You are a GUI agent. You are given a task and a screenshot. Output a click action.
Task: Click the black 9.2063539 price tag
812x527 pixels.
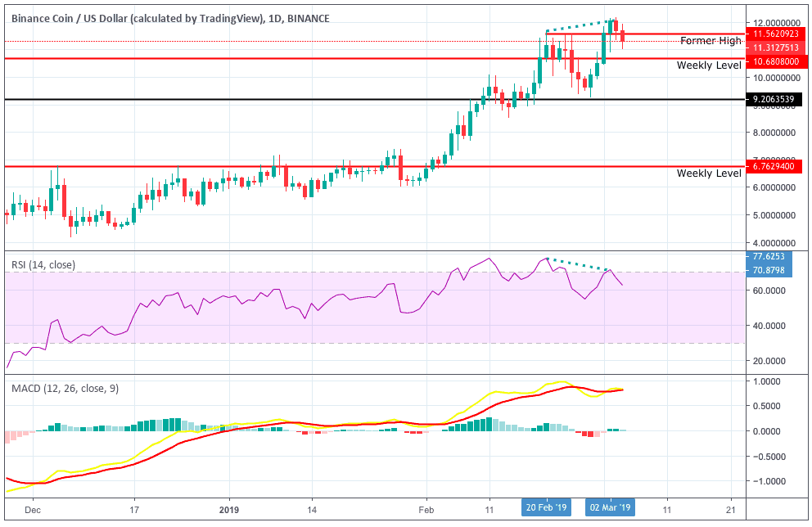pos(775,100)
